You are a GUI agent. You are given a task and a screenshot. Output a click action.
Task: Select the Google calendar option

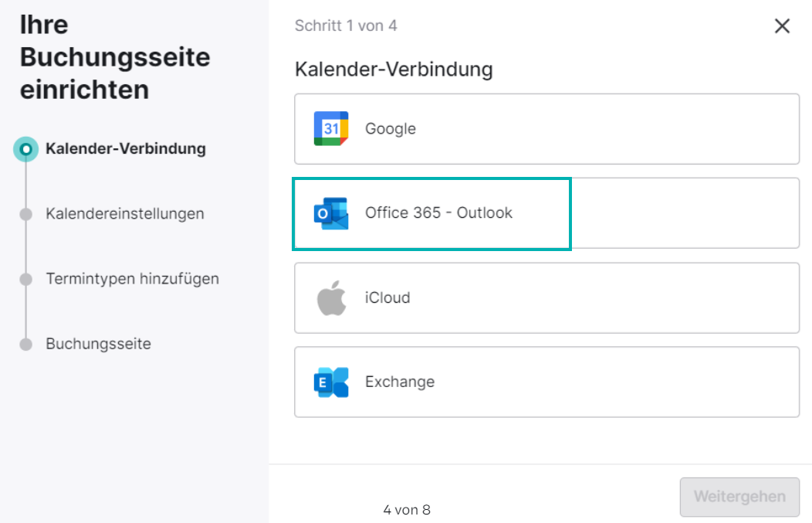coord(546,129)
